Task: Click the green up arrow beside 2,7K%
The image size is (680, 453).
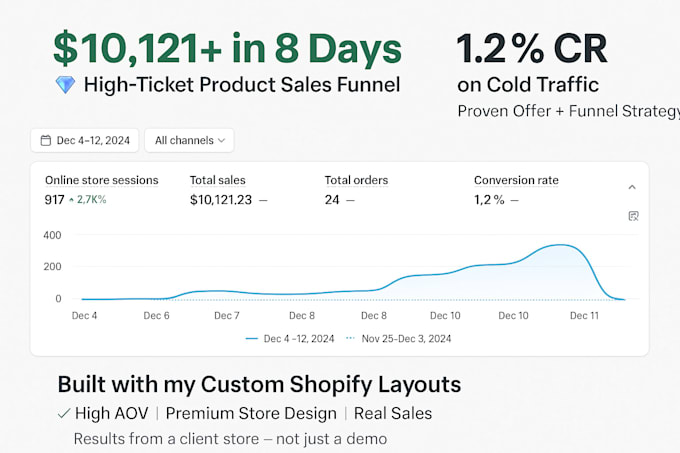Action: (x=71, y=200)
